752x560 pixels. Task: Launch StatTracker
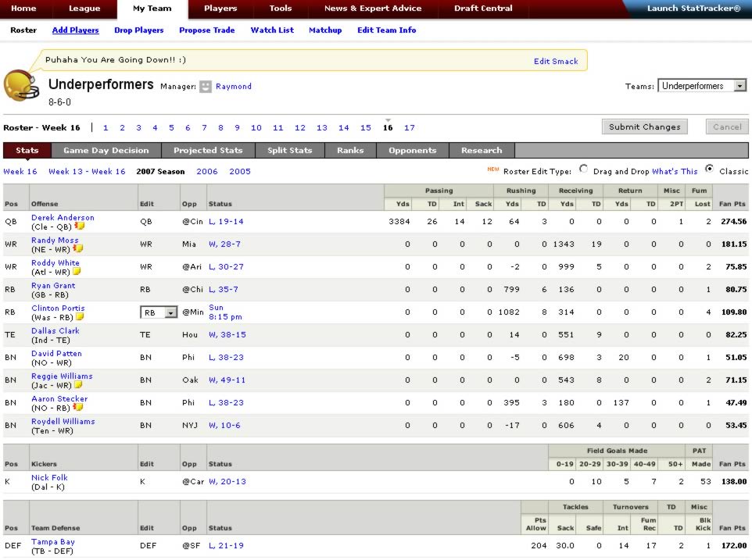click(x=693, y=8)
